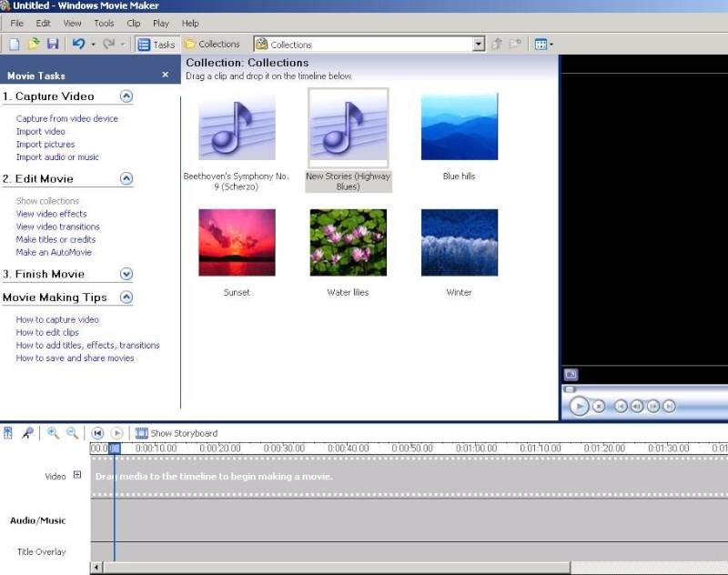Viewport: 728px width, 575px height.
Task: Open the Redo history dropdown arrow
Action: 123,45
